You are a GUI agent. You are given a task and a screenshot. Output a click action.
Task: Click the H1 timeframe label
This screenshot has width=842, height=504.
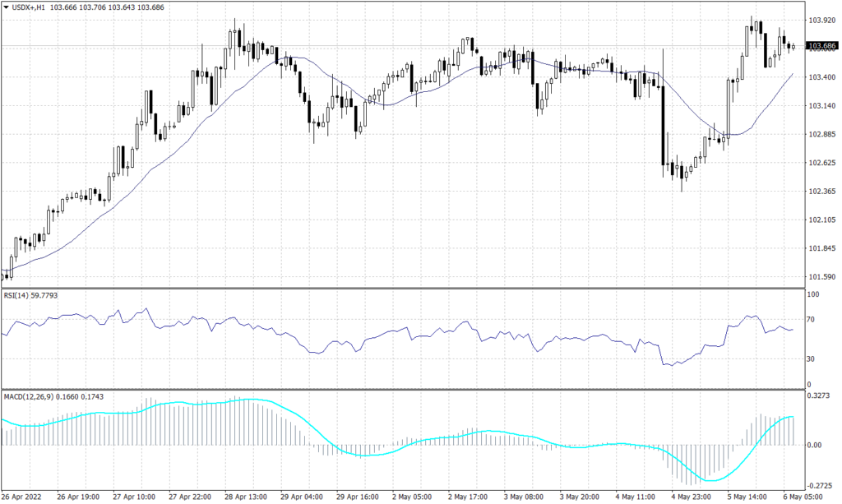[x=39, y=7]
